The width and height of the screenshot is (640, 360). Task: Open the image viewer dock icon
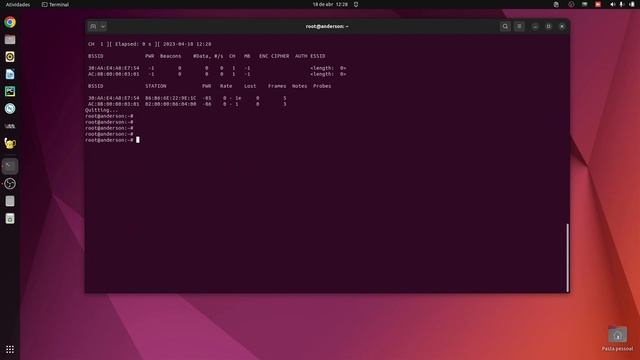click(10, 91)
